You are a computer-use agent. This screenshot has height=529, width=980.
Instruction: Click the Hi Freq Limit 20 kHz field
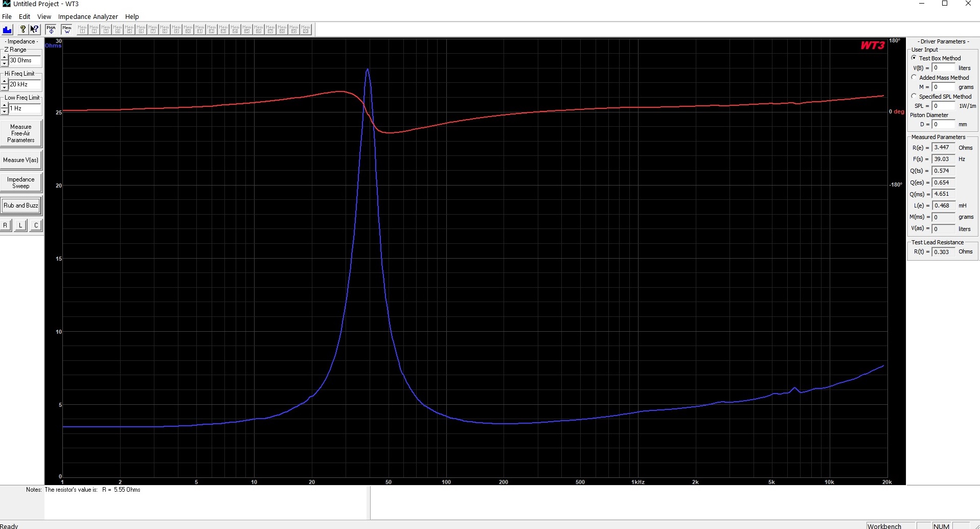pyautogui.click(x=25, y=84)
